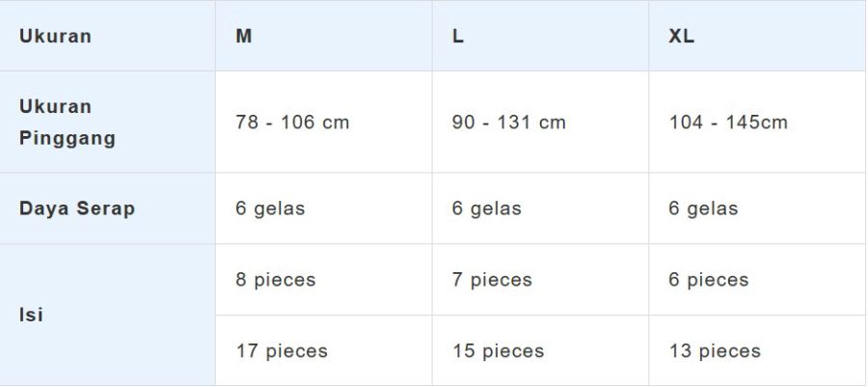Select the 90 - 131 cm waist cell
This screenshot has height=387, width=868.
(509, 123)
